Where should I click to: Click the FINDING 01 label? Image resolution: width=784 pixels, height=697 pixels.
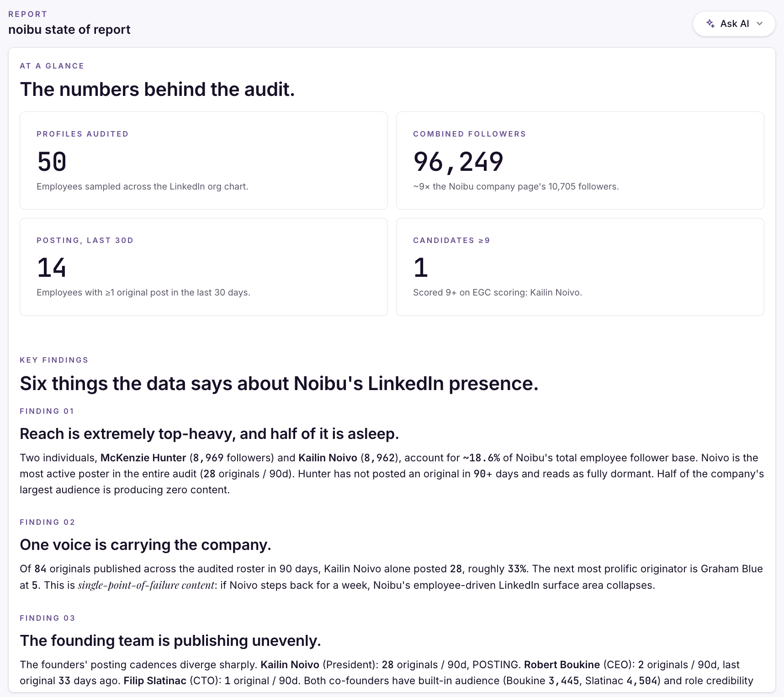47,411
